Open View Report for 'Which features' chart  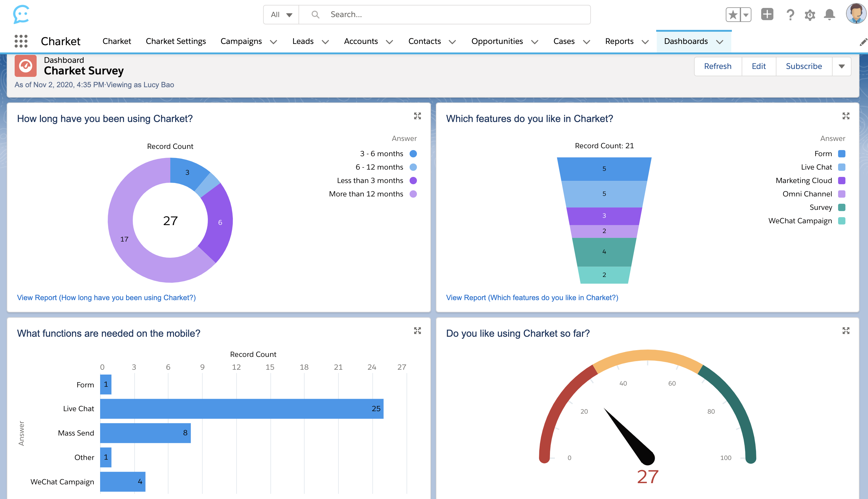point(532,297)
